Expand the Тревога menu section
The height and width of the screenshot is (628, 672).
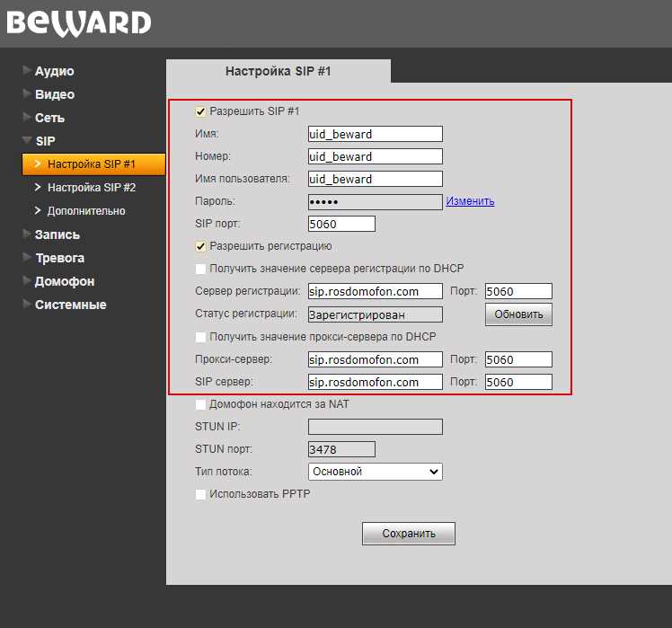[x=59, y=258]
